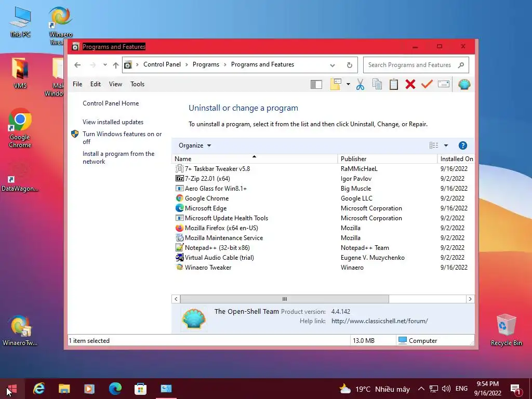The height and width of the screenshot is (399, 532).
Task: Select 7+ Taskbar Tweaker v5.8
Action: 217,169
